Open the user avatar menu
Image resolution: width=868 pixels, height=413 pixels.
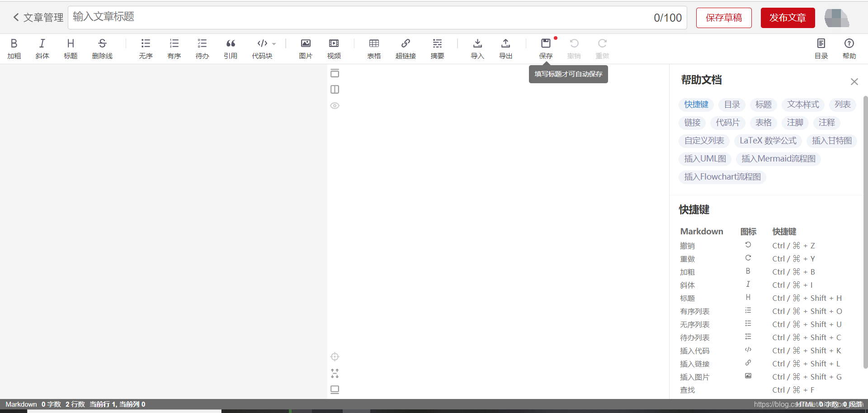pos(837,18)
